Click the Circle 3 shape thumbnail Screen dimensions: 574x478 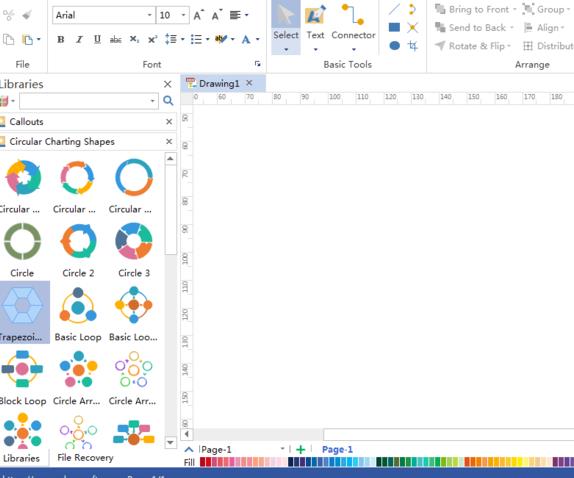(134, 250)
